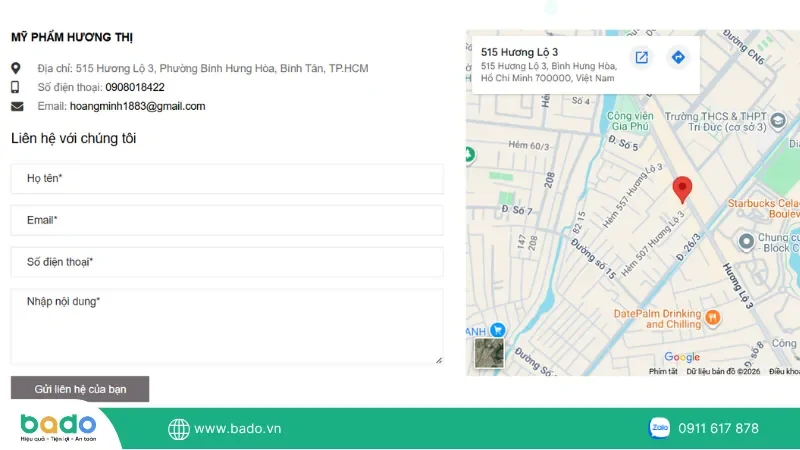Screen dimensions: 800x450
Task: Click Liên hệ với chúng tôi heading
Action: pos(73,138)
